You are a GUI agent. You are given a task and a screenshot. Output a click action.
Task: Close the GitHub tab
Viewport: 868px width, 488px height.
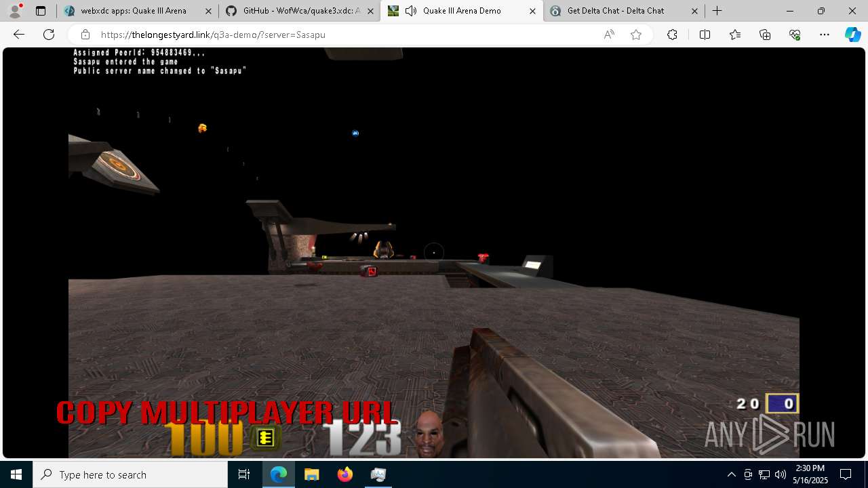point(370,11)
